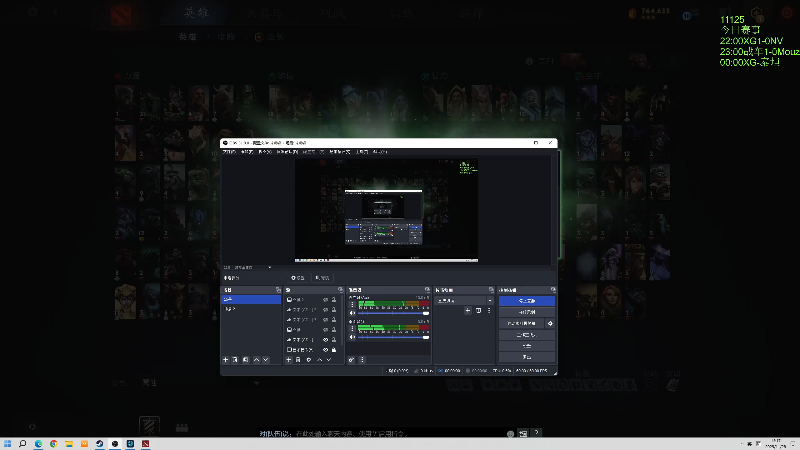Remove the selected scene in OBS Scenes panel

coord(235,360)
